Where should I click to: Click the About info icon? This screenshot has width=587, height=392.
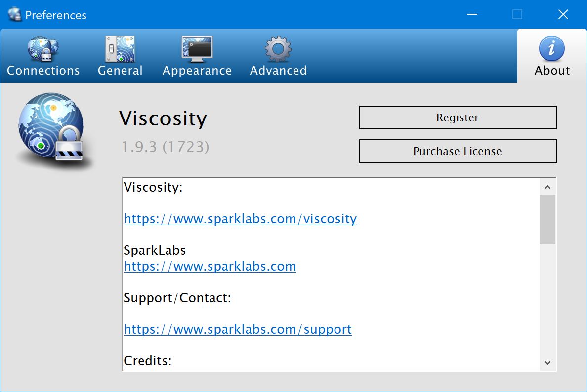pyautogui.click(x=552, y=49)
